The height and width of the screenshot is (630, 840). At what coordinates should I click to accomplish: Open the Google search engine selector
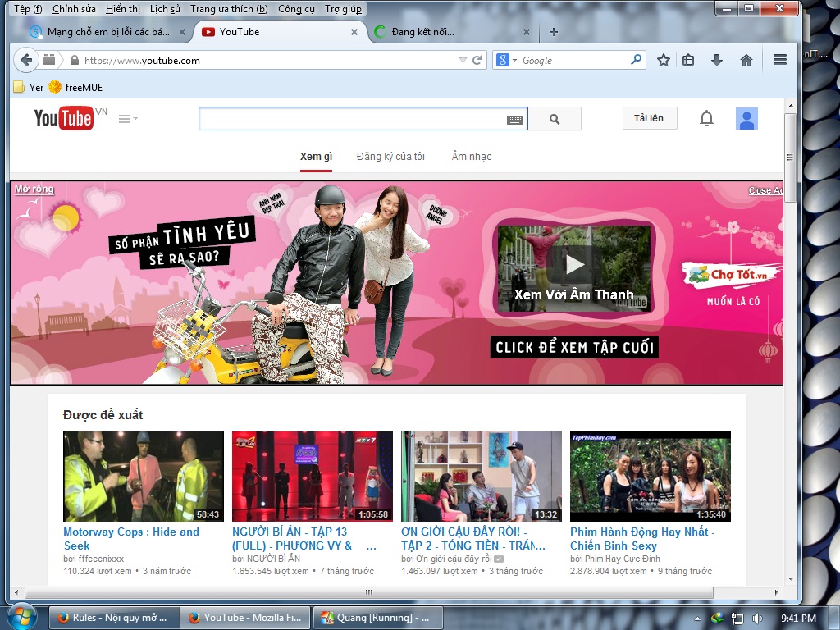click(506, 60)
